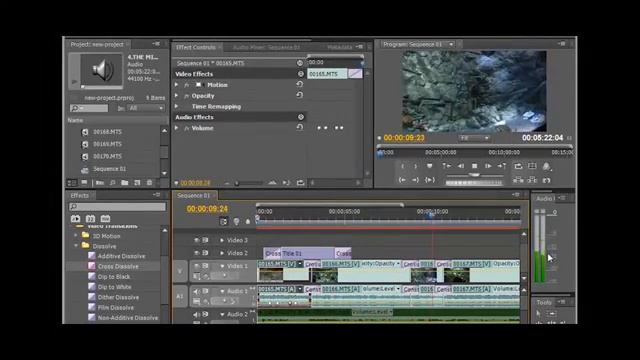This screenshot has height=360, width=640.
Task: Select Dip to Black transition
Action: 114,277
